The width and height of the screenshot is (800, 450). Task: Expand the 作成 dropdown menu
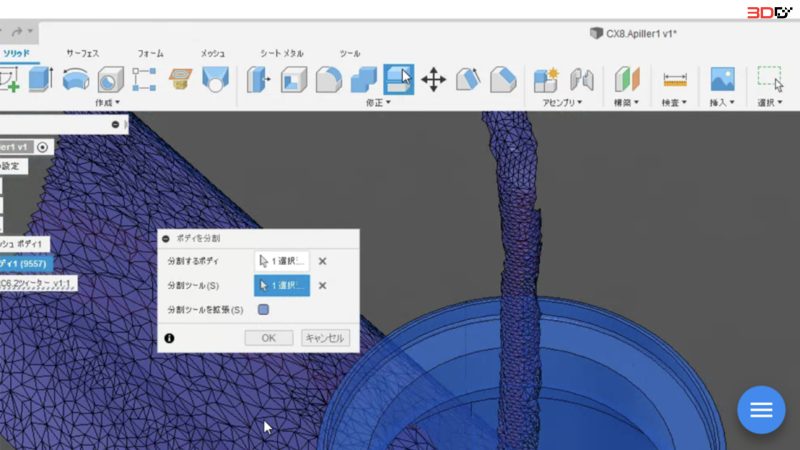(107, 103)
